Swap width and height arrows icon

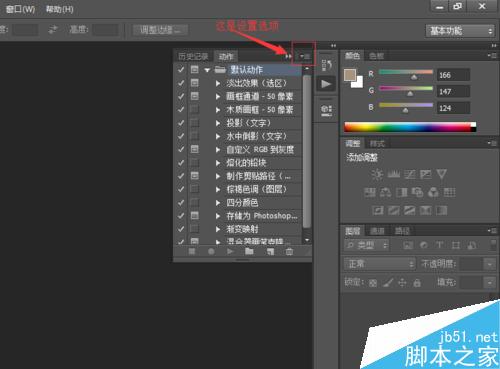point(53,30)
